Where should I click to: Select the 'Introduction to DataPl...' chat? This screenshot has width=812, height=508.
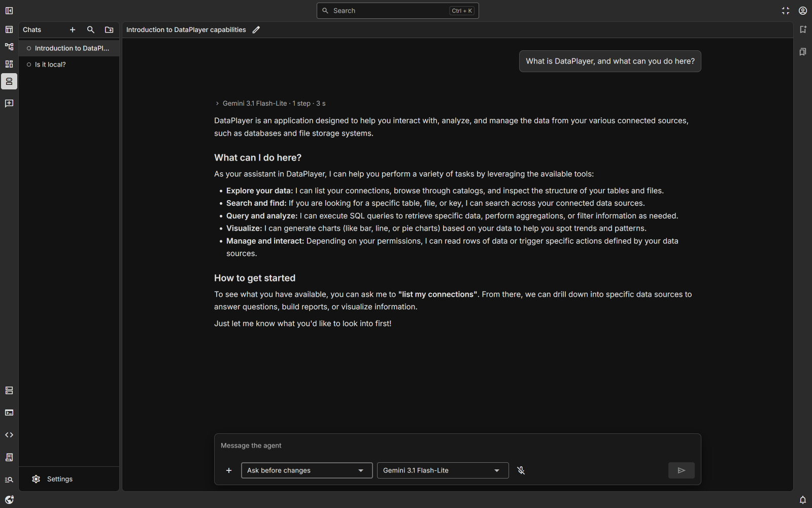[x=69, y=48]
